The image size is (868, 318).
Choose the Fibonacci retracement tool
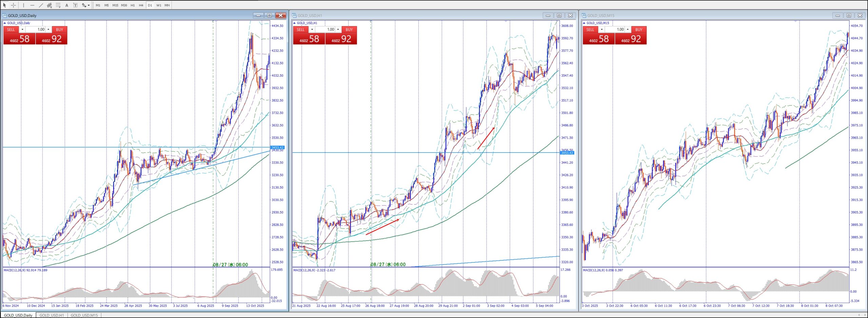point(58,5)
